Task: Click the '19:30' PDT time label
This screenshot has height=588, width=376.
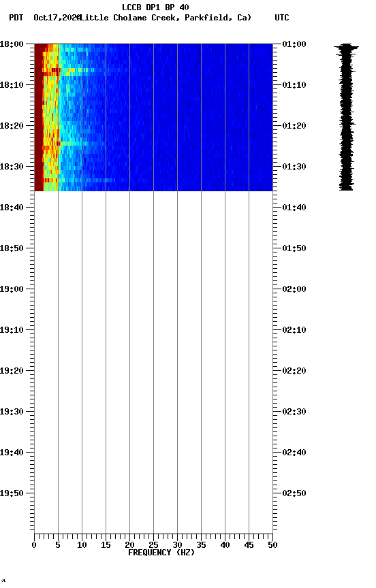Action: (12, 412)
